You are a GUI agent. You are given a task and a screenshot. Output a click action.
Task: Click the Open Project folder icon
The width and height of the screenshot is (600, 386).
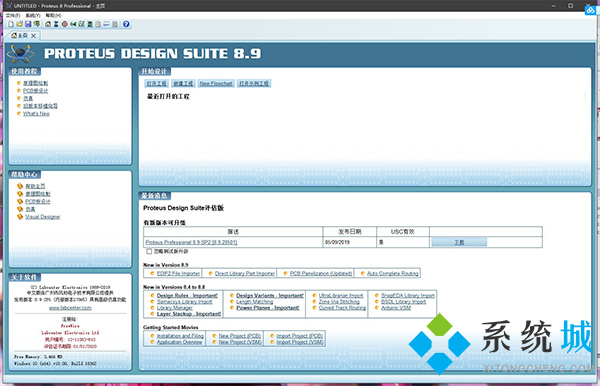pos(20,24)
